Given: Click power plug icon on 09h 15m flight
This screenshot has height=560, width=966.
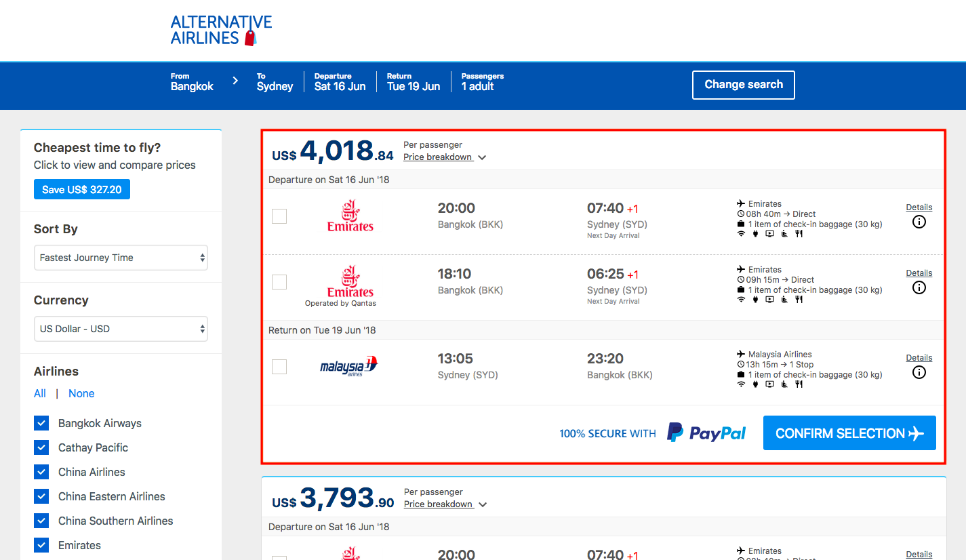Looking at the screenshot, I should (x=755, y=300).
